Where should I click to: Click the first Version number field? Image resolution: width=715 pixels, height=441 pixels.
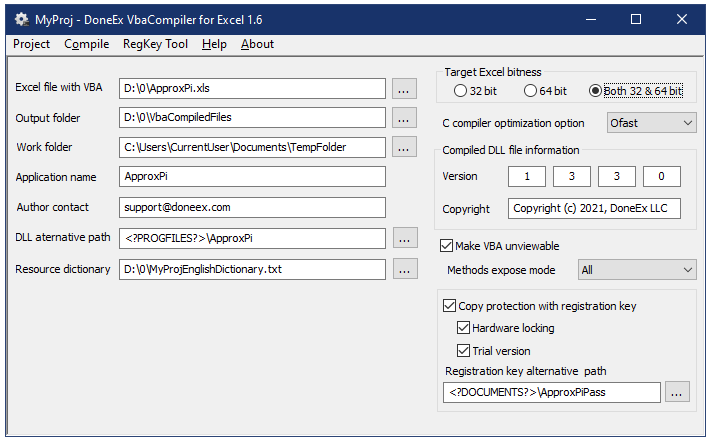(x=527, y=176)
